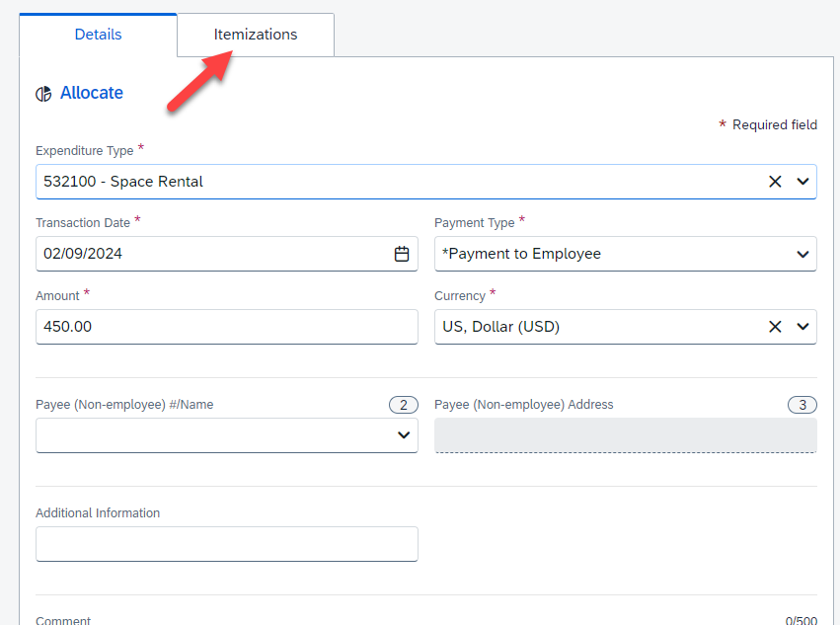The width and height of the screenshot is (840, 625).
Task: Clear the Currency selection with the X
Action: click(x=774, y=326)
